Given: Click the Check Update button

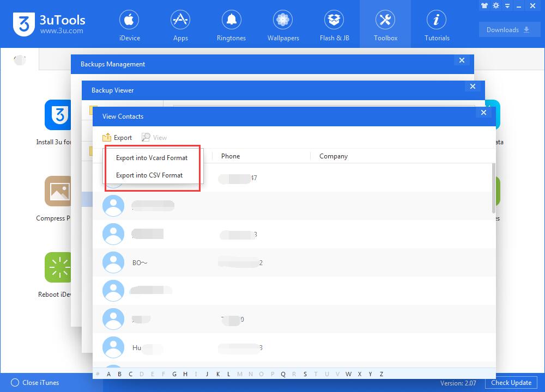Looking at the screenshot, I should click(x=511, y=383).
